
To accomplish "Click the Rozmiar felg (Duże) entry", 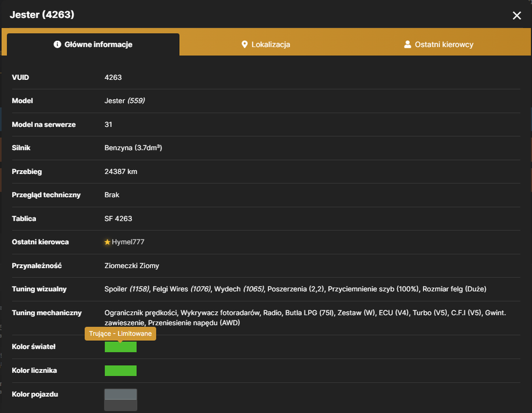I will pyautogui.click(x=454, y=289).
